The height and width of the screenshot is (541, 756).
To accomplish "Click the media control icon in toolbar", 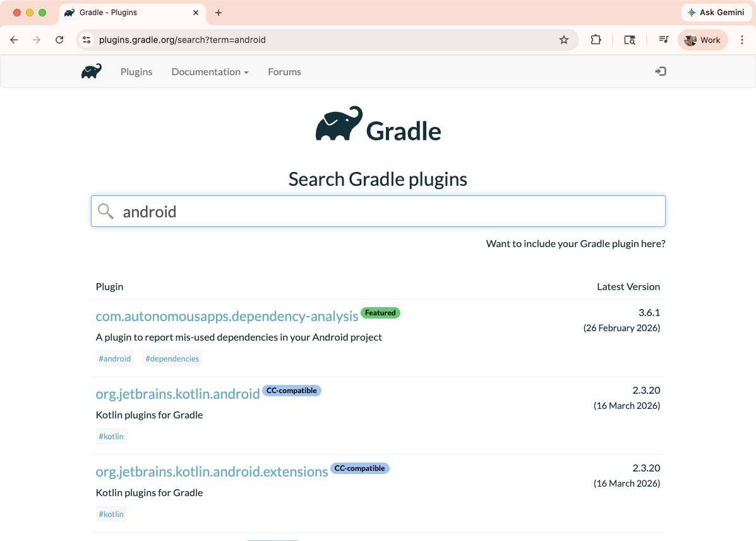I will pyautogui.click(x=663, y=40).
